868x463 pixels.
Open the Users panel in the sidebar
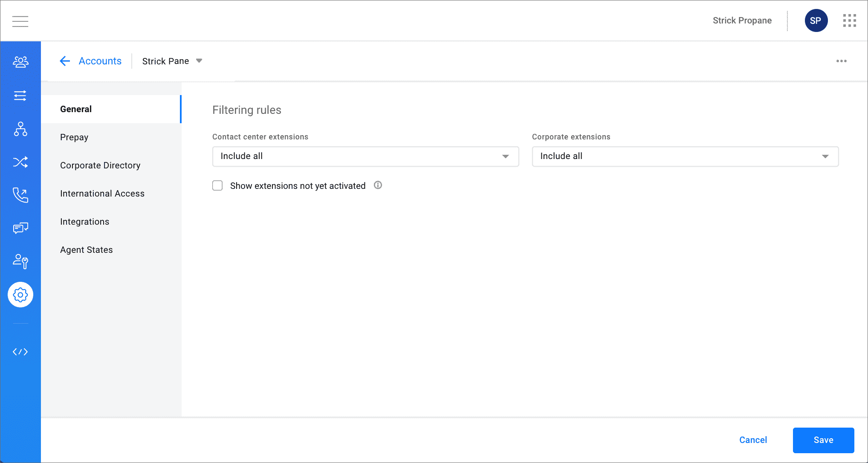[x=20, y=62]
